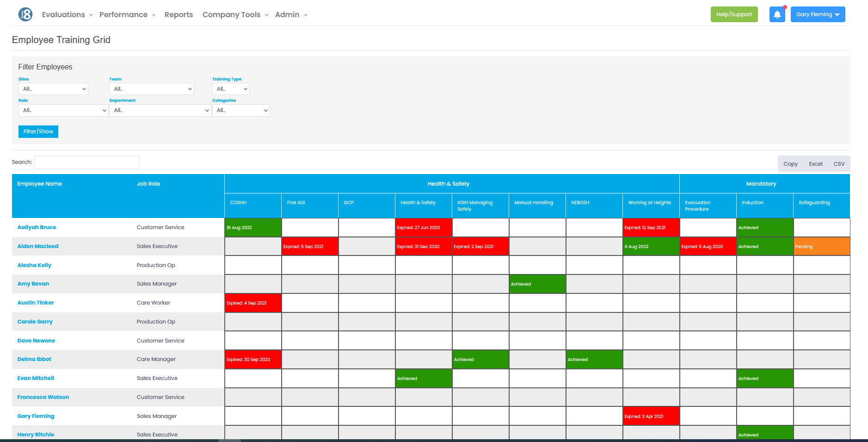Open the Categories filter dropdown
The image size is (868, 442).
click(x=241, y=110)
